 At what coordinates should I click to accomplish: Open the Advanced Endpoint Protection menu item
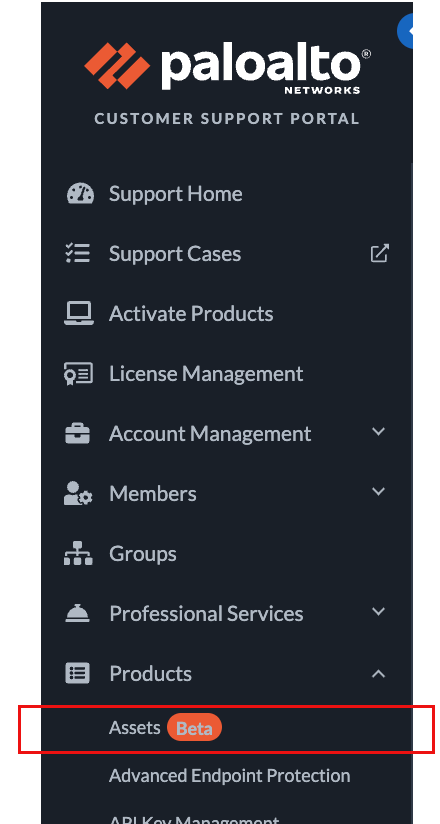pos(230,776)
